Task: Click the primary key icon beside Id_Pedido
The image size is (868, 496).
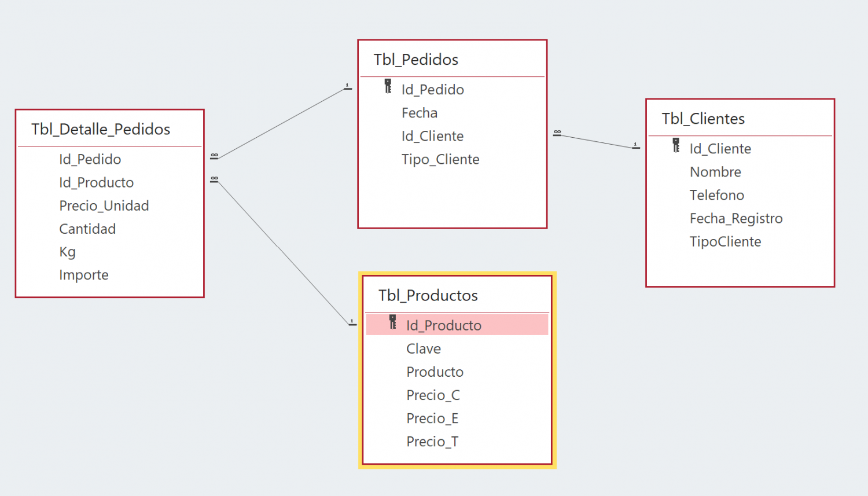Action: [388, 86]
